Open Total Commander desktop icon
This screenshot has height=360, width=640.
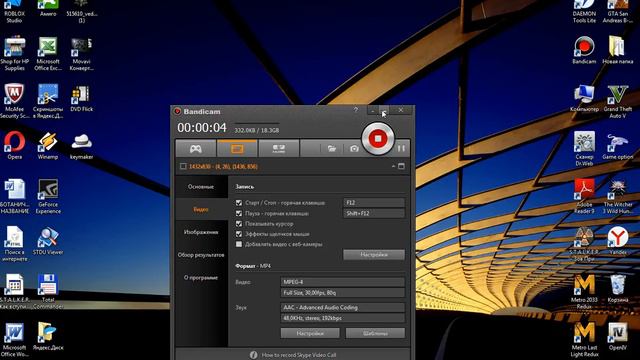(x=48, y=291)
